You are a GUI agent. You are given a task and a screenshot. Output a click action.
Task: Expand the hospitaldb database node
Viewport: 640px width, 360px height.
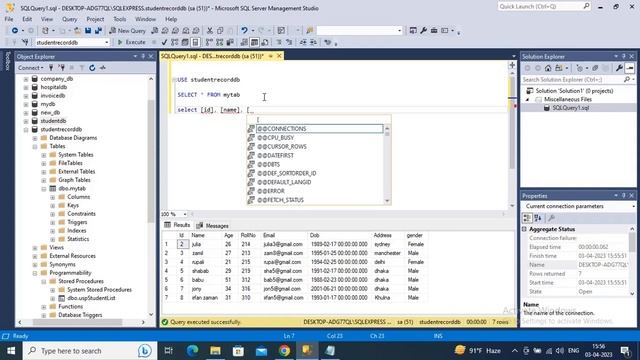tap(26, 87)
